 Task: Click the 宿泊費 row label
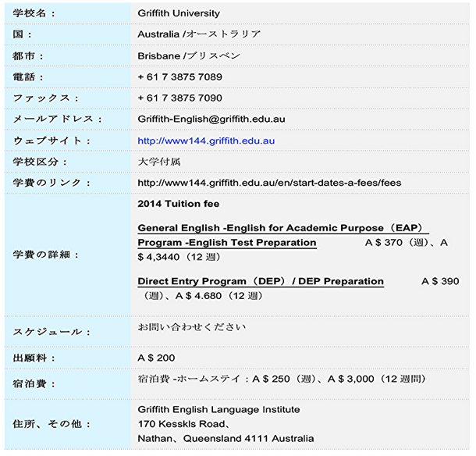34,384
